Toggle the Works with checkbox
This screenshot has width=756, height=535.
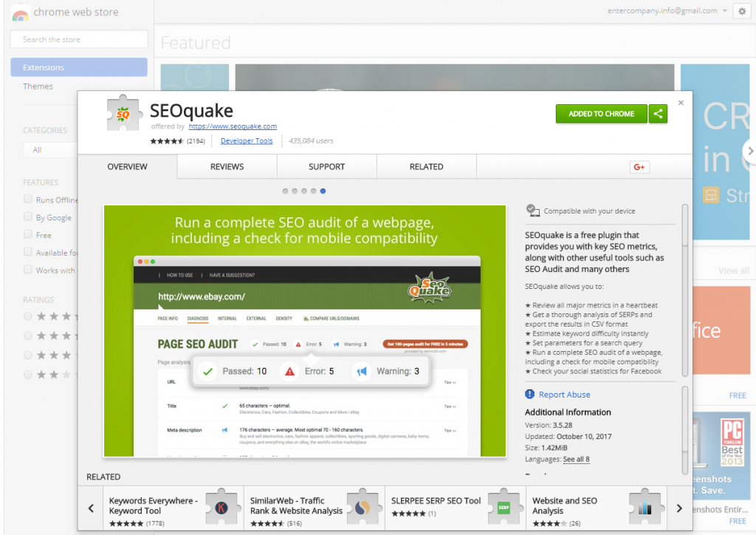(28, 269)
